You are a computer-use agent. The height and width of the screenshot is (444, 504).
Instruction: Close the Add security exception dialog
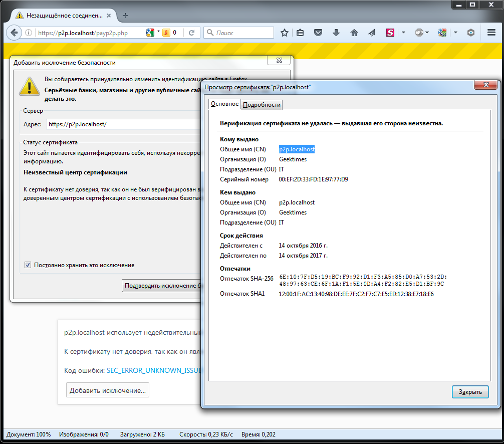coord(279,60)
